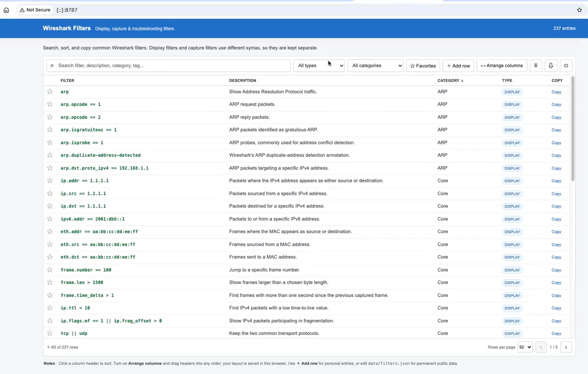
Task: Show only Favorites filters
Action: tap(423, 66)
